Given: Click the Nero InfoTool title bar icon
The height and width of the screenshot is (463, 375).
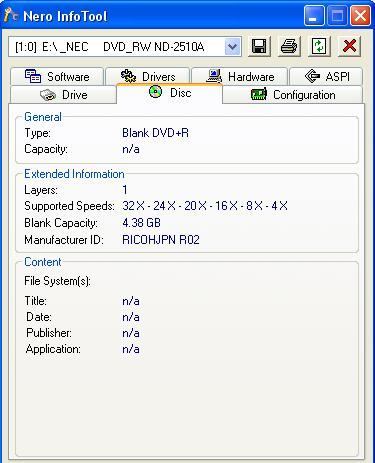Looking at the screenshot, I should coord(11,16).
